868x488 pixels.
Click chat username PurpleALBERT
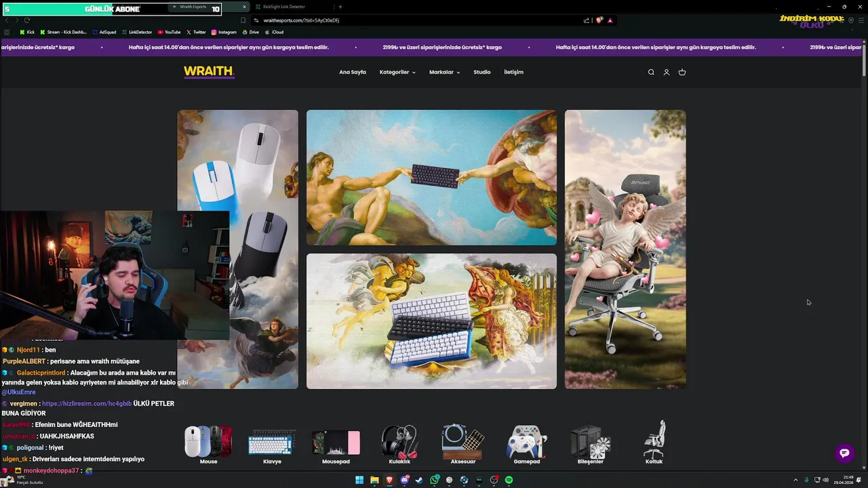24,361
